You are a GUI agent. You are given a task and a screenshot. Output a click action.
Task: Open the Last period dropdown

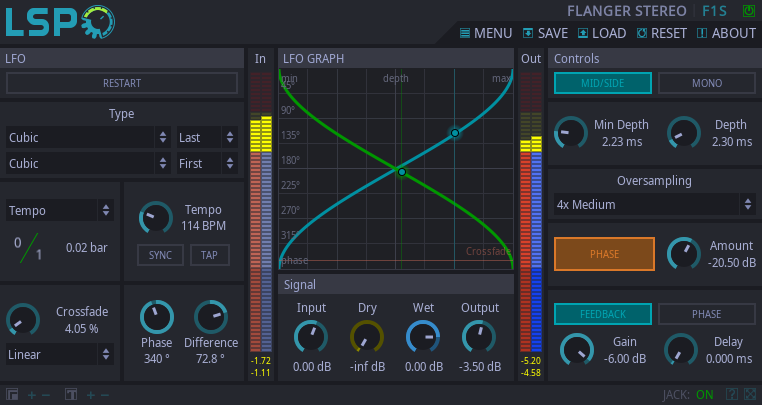207,138
